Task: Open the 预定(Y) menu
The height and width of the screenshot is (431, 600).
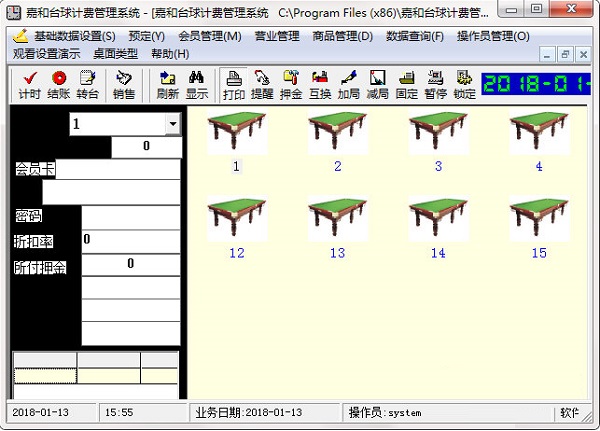Action: (x=147, y=36)
